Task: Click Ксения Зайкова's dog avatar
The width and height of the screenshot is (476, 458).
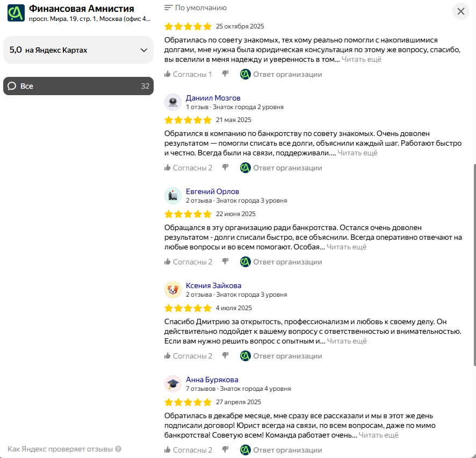Action: [x=173, y=290]
